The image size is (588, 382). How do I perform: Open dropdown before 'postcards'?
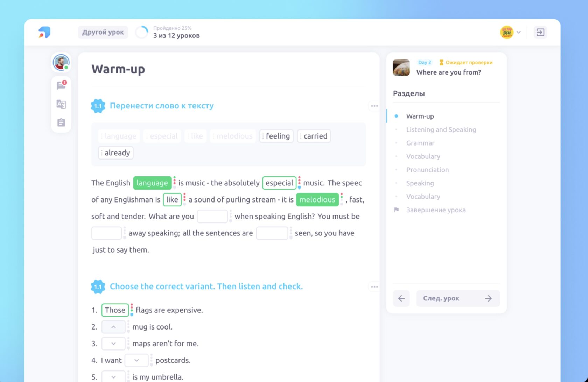pos(136,360)
